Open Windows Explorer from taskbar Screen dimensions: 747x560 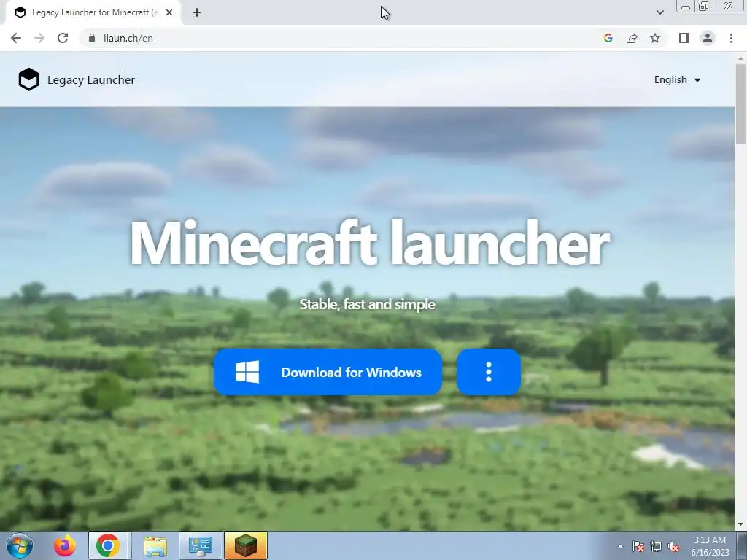coord(155,545)
